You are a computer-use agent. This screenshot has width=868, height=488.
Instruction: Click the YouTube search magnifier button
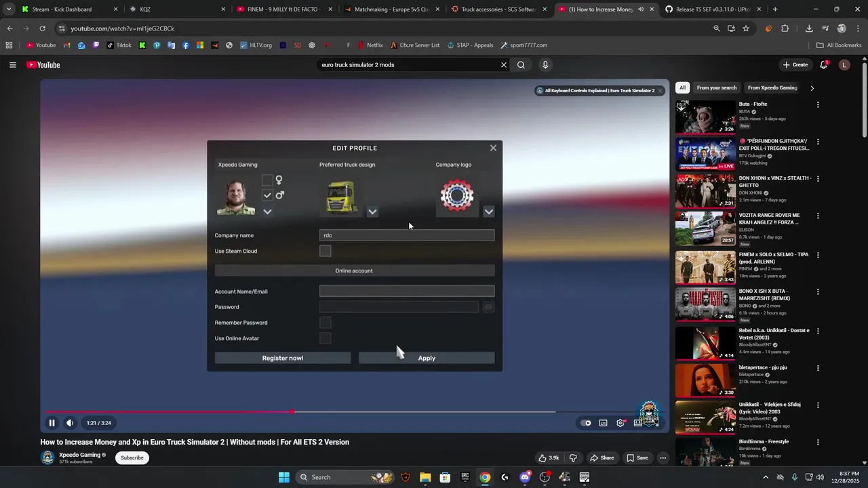pos(521,65)
